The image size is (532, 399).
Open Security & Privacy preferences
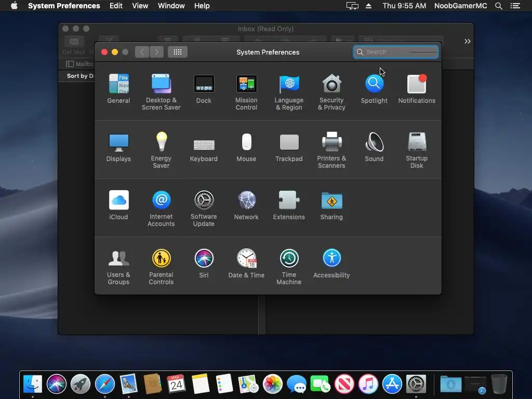tap(331, 92)
